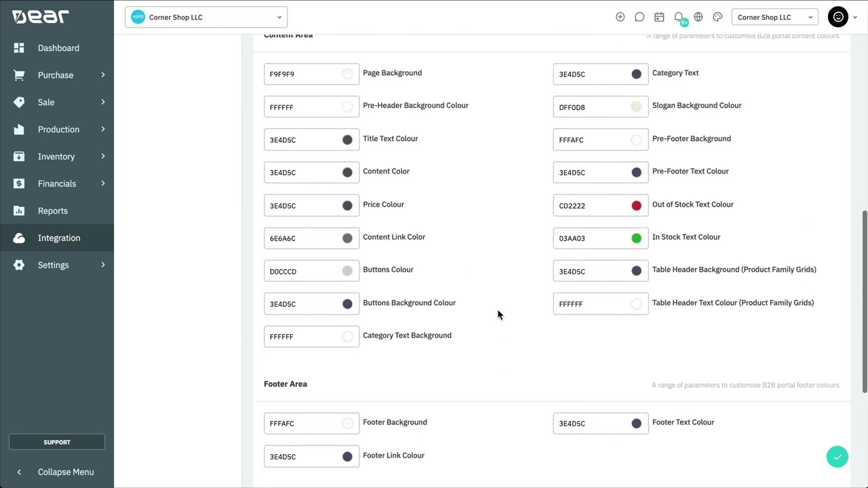The height and width of the screenshot is (488, 868).
Task: Open the Purchase menu item
Action: [x=56, y=75]
